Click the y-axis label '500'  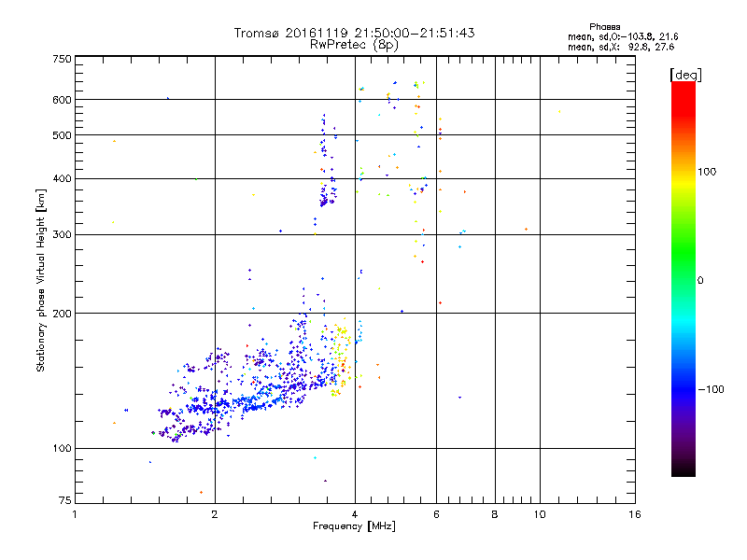pos(62,135)
